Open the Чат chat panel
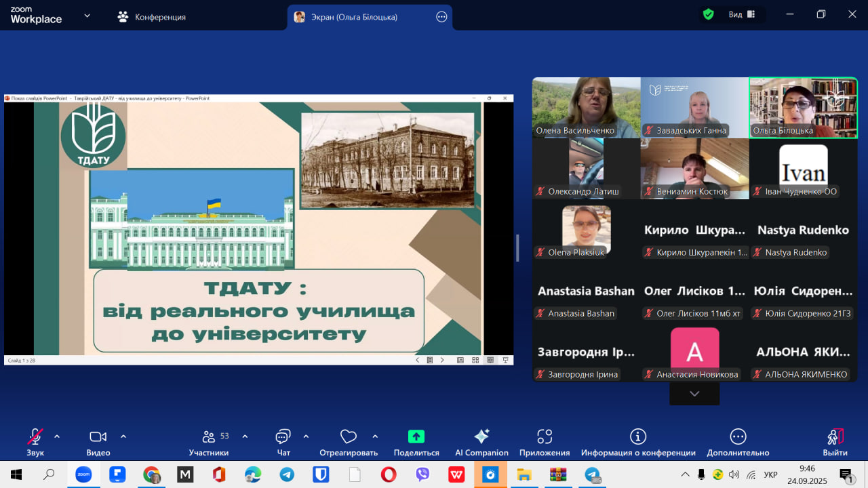 click(x=283, y=437)
